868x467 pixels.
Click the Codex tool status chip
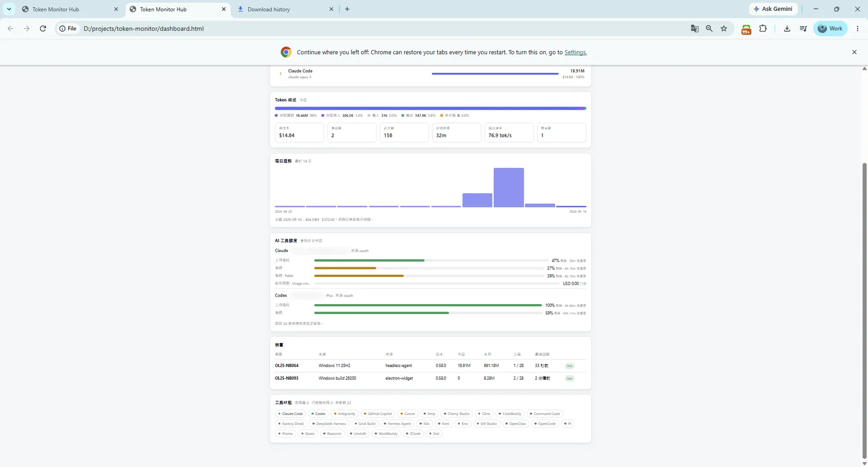[x=318, y=414]
